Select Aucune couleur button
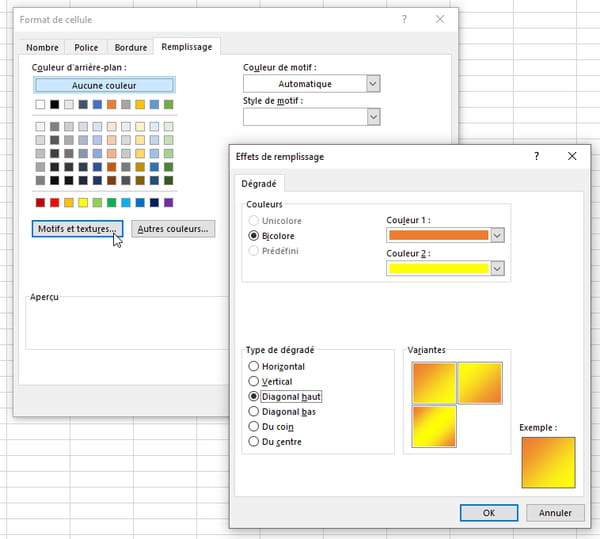Viewport: 600px width, 539px height. click(104, 85)
